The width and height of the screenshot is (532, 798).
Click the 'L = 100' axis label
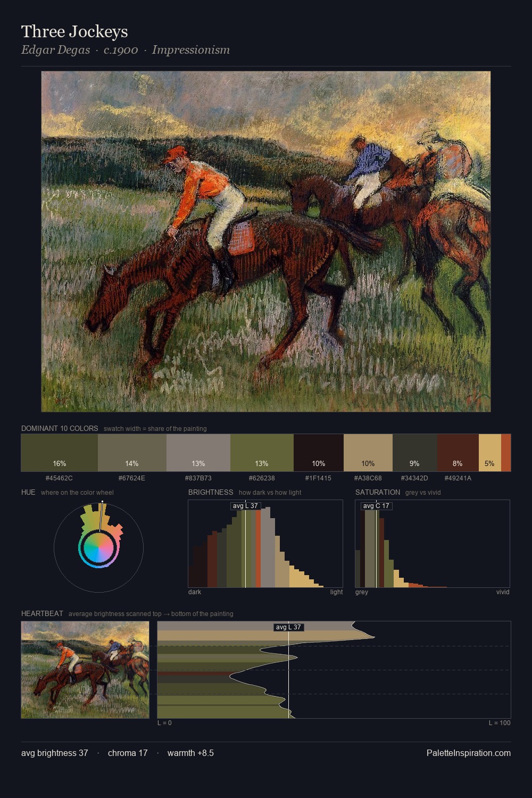coord(500,723)
